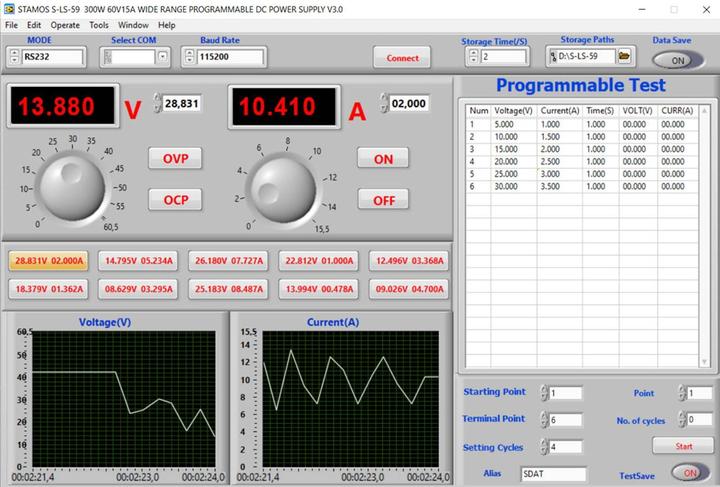Open the Edit menu
The image size is (720, 487).
tap(34, 25)
